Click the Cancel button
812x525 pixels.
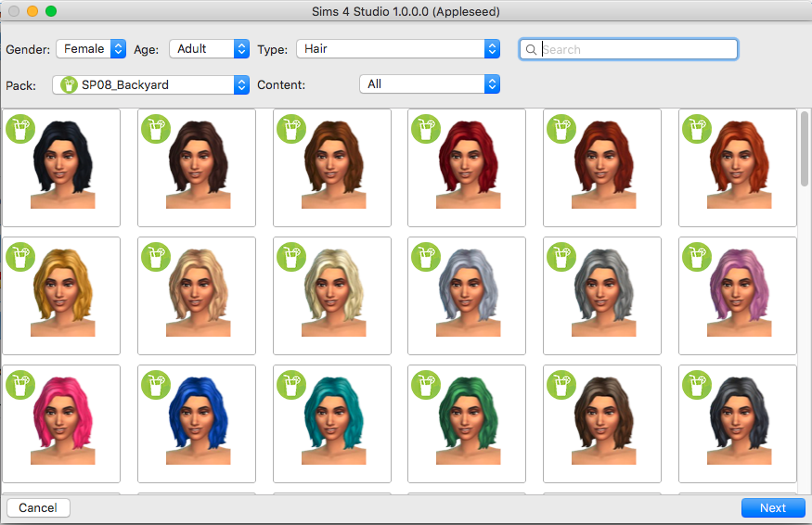tap(38, 508)
